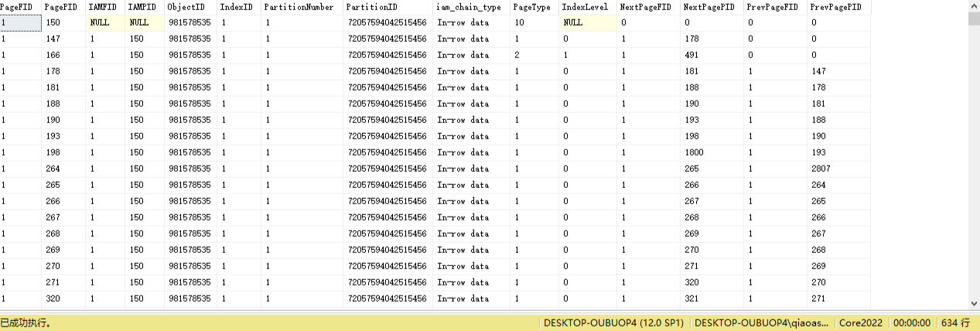Select the IAMPID column header
Screen dimensions: 980x331
[x=145, y=6]
